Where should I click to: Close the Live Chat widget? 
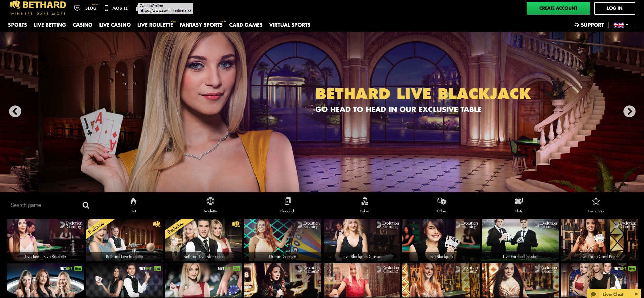coord(636,294)
